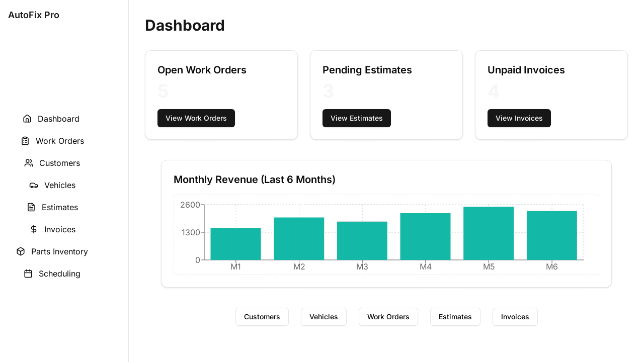Click the M4 revenue bar in chart

[426, 236]
